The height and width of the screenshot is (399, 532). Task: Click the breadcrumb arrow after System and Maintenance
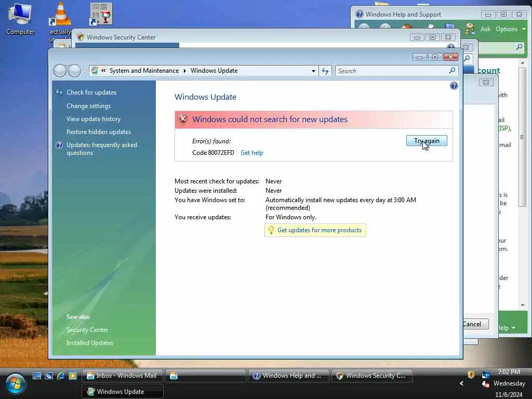point(185,71)
